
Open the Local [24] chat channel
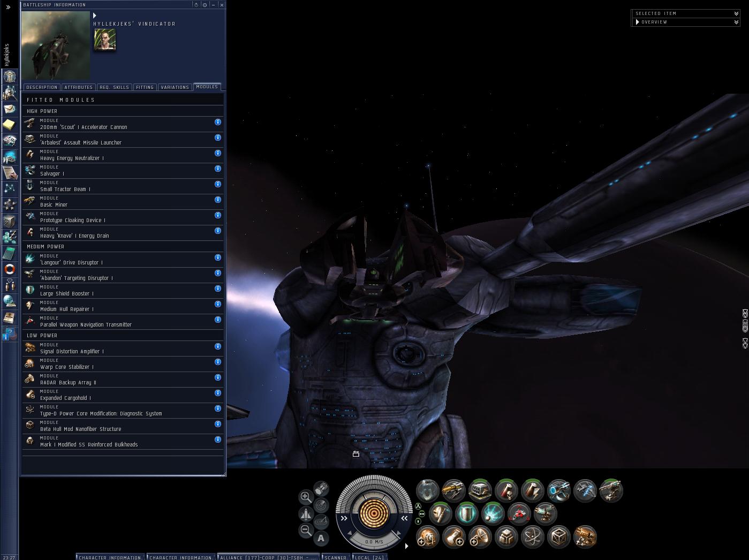[369, 557]
